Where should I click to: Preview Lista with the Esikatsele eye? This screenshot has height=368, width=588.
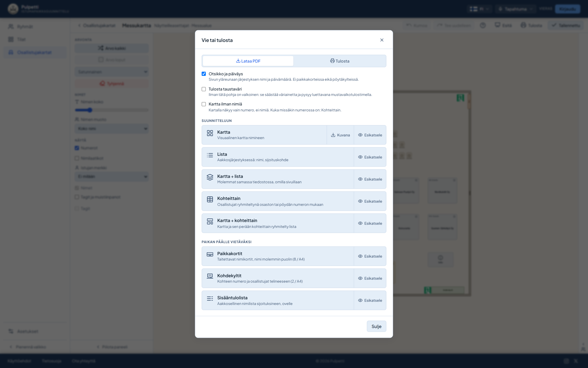point(370,157)
